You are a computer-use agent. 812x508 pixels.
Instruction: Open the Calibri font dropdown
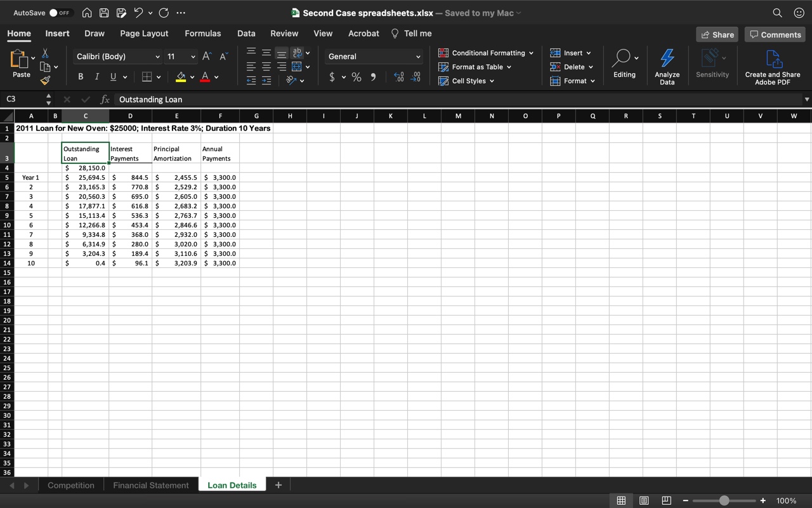pyautogui.click(x=158, y=56)
